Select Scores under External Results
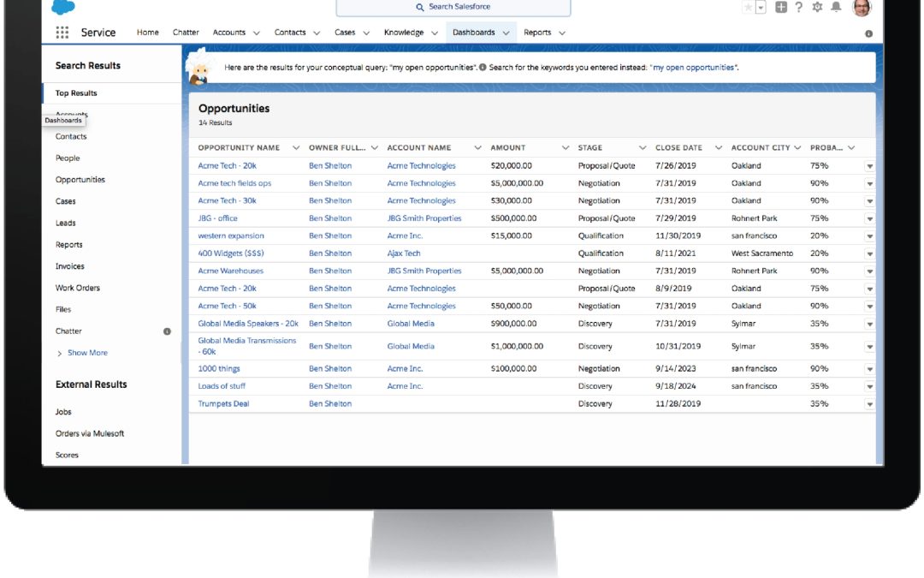Image resolution: width=924 pixels, height=578 pixels. pos(67,455)
